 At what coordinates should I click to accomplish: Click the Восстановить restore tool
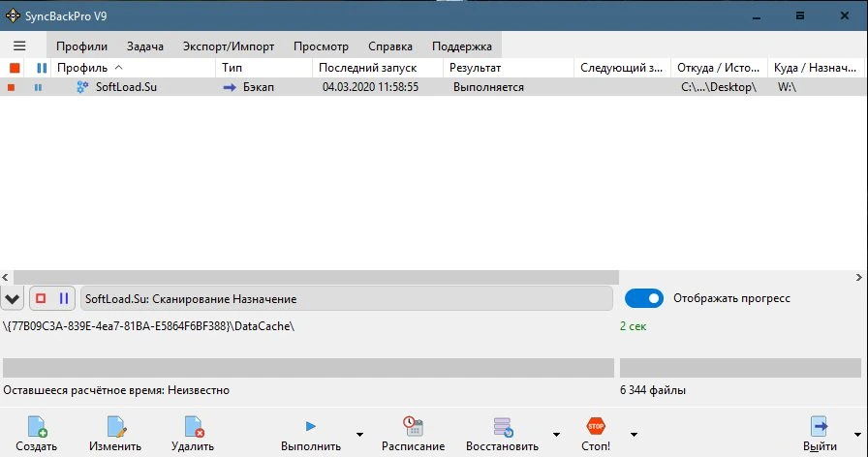(502, 435)
